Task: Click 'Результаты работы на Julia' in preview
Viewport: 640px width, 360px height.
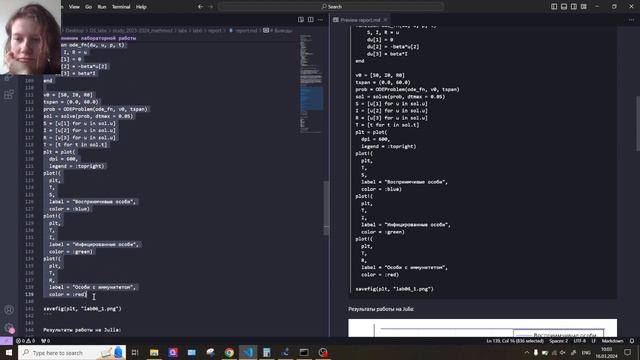Action: [x=381, y=309]
